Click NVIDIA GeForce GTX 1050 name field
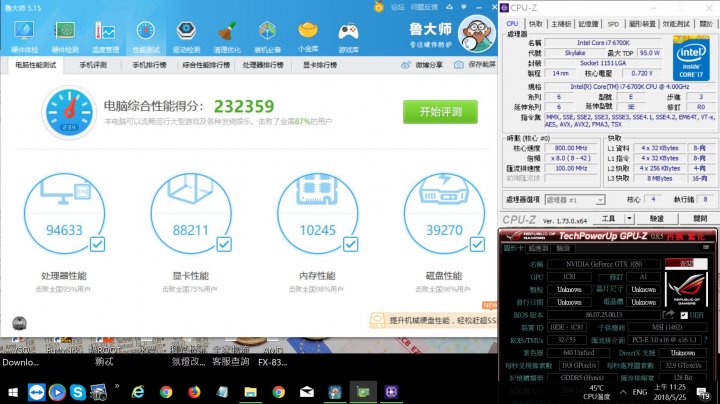The width and height of the screenshot is (720, 404). [603, 264]
